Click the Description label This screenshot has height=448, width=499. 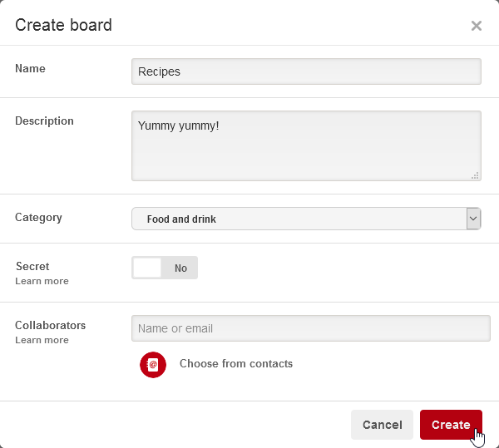44,121
